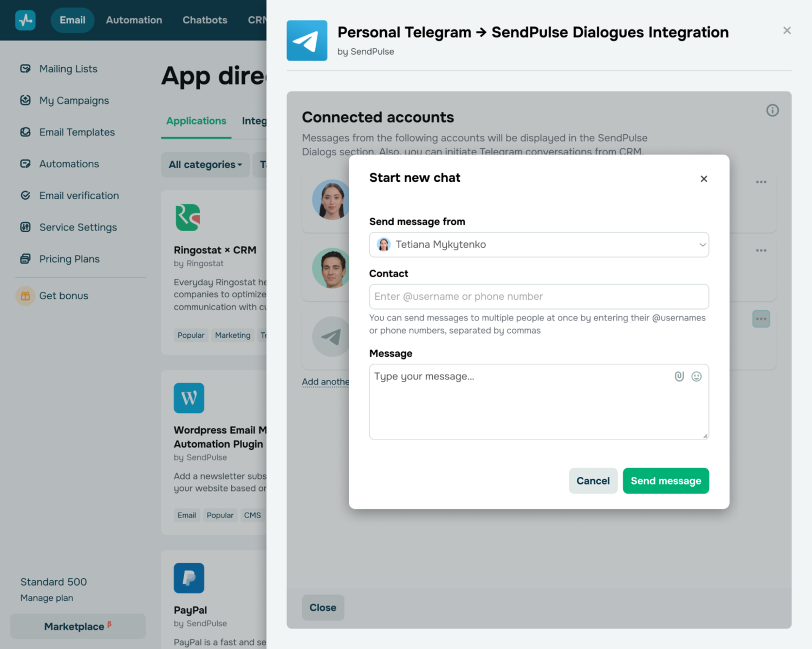812x649 pixels.
Task: Click the Add another account link
Action: tap(325, 382)
